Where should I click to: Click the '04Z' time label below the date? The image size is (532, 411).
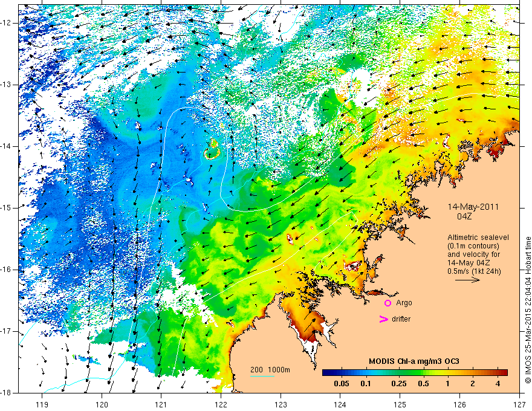(x=464, y=216)
